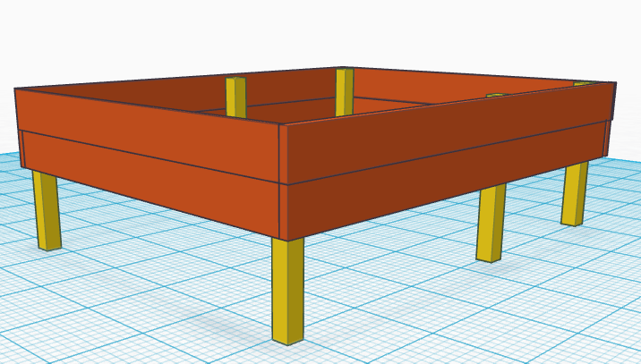This screenshot has width=641, height=364.
Task: Select the inner yellow post at back left
Action: click(x=235, y=97)
